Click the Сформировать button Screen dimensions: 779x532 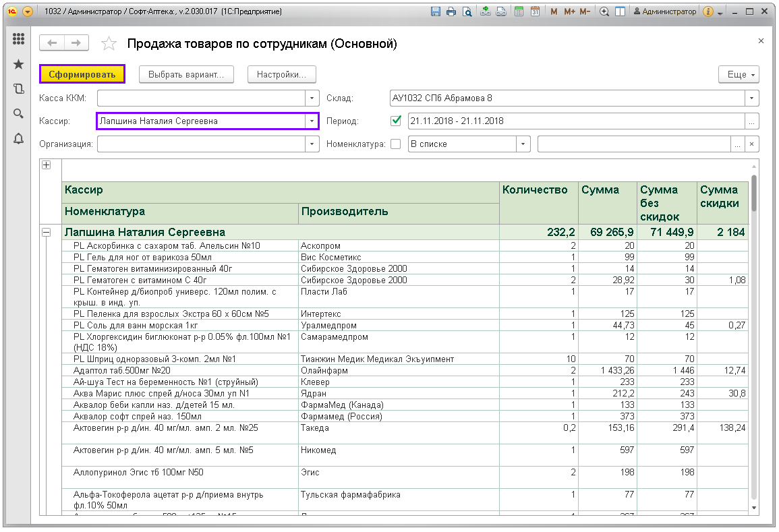[x=82, y=74]
